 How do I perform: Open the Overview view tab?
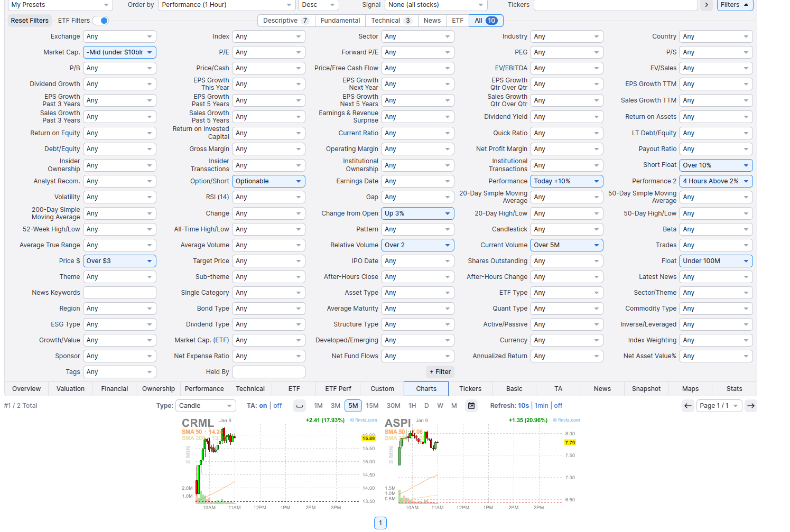(26, 389)
